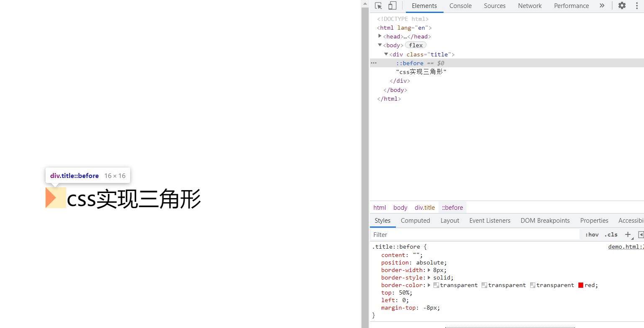
Task: Open the Properties pane tab
Action: tap(594, 221)
